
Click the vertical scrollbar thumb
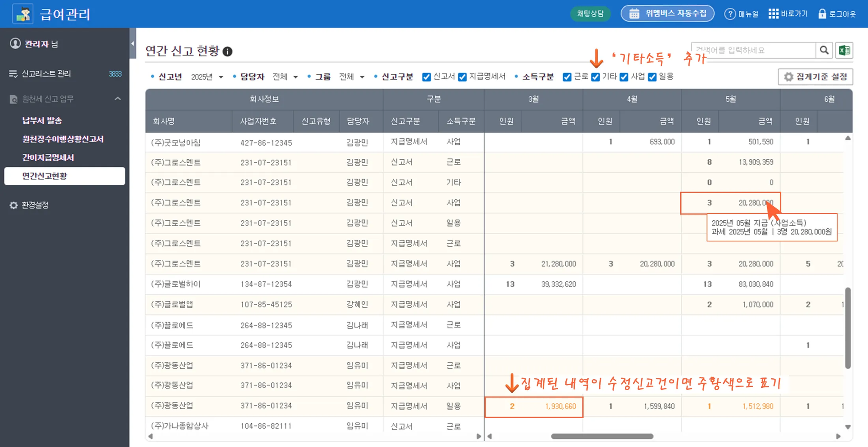click(x=848, y=328)
